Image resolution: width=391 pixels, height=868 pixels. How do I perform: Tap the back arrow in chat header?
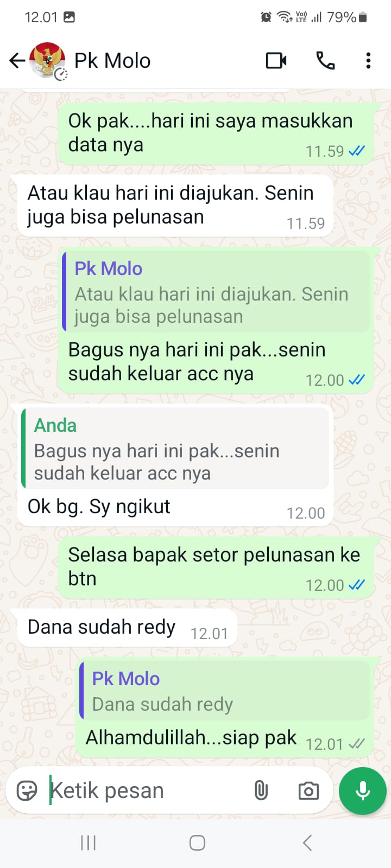[17, 60]
